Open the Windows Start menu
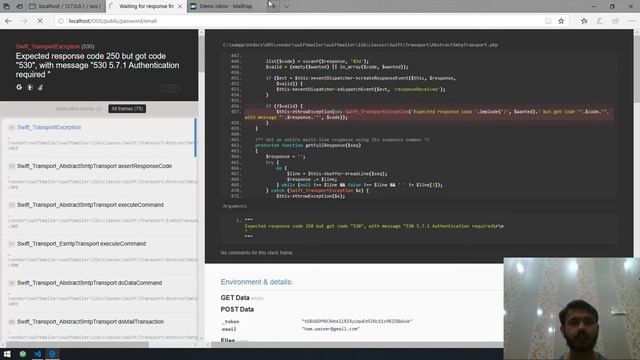Viewport: 640px width, 360px height. click(7, 354)
